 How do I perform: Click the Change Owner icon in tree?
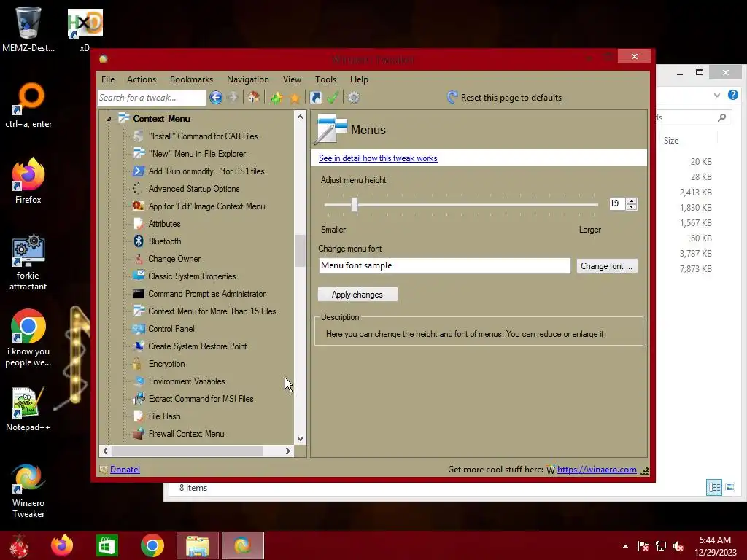[x=139, y=259]
